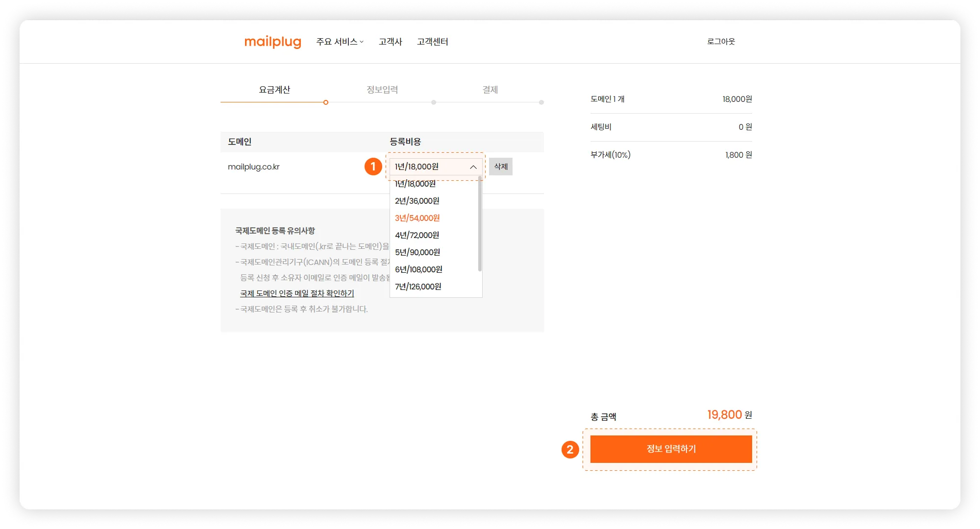Click the mailplug logo

pos(272,42)
